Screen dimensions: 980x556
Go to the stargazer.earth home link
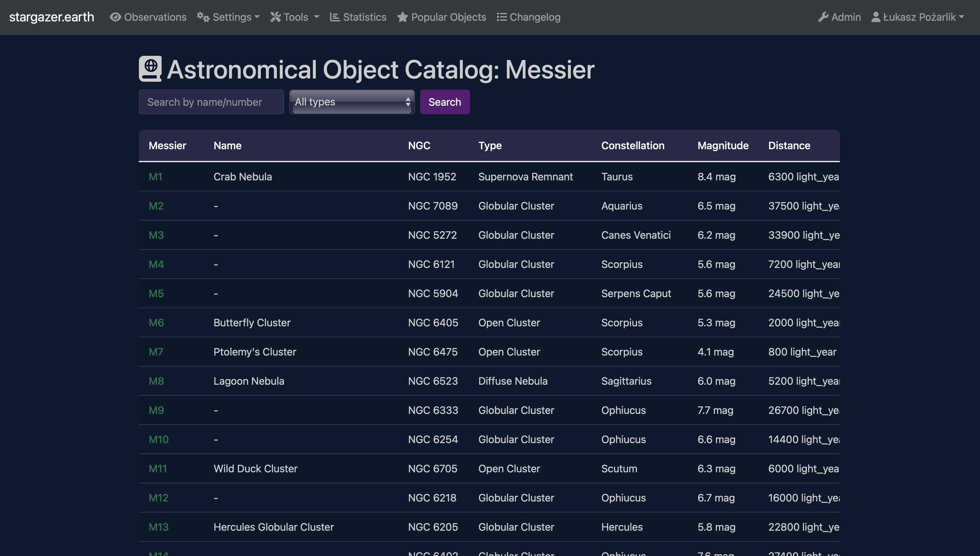pyautogui.click(x=52, y=17)
